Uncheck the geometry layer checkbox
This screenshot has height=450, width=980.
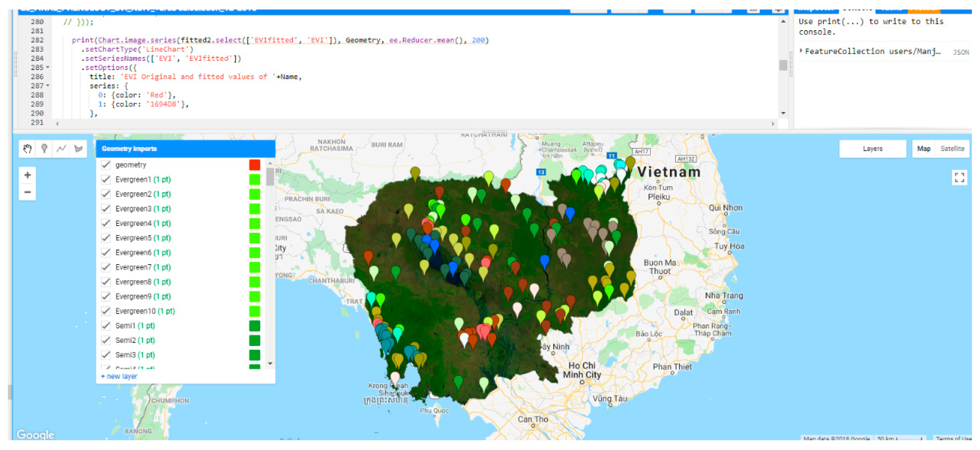[x=106, y=165]
